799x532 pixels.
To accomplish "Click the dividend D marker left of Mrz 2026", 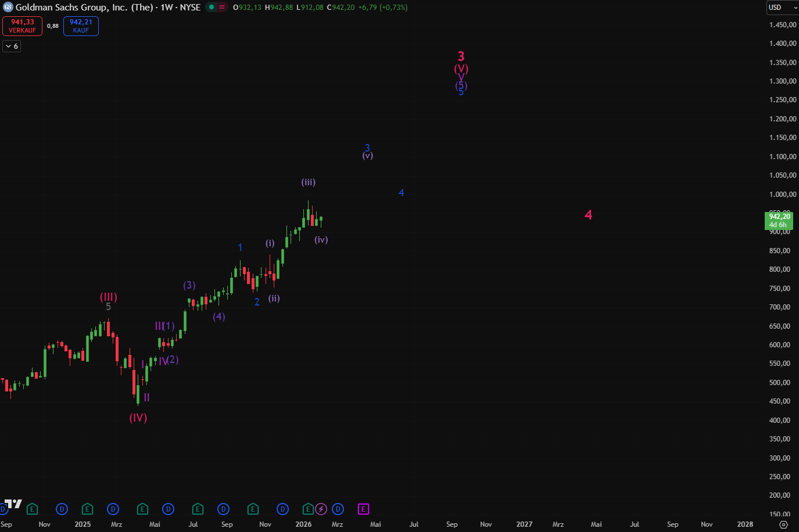I will click(338, 509).
